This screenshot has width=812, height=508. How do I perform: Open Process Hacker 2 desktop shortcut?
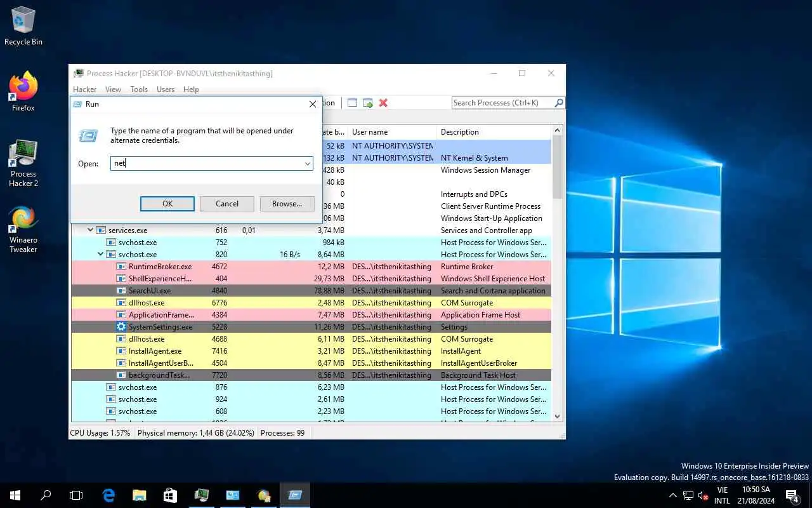[x=23, y=163]
